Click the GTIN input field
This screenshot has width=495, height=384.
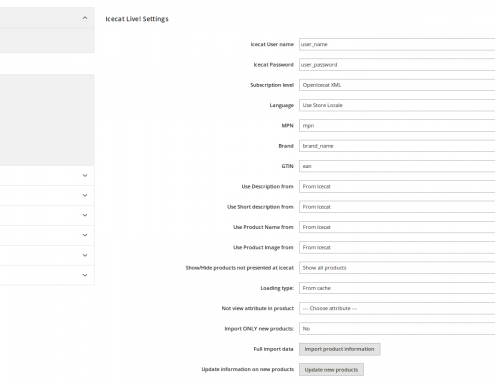(x=397, y=166)
